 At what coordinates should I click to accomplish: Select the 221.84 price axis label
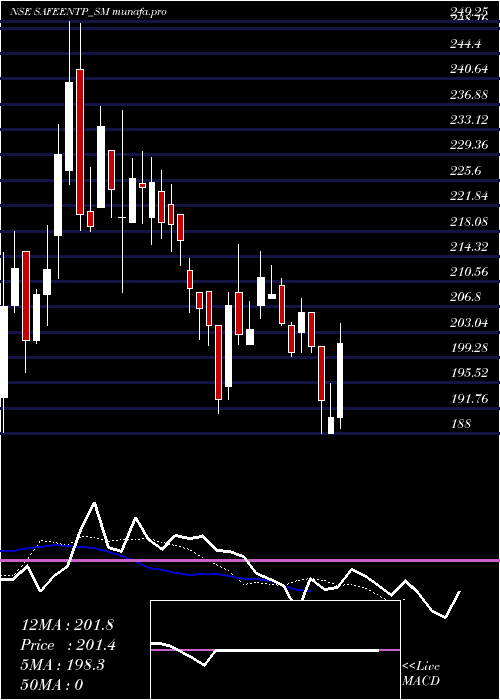tap(470, 196)
